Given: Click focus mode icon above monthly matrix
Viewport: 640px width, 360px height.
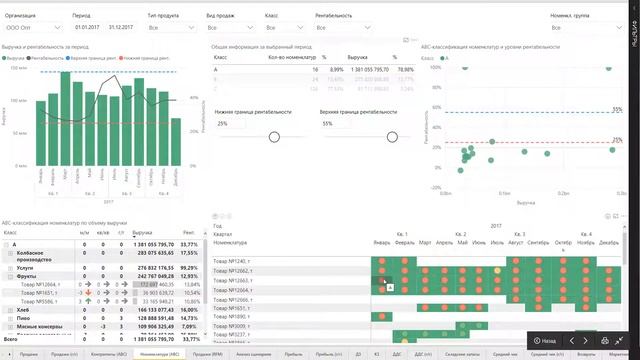Looking at the screenshot, I should (616, 216).
